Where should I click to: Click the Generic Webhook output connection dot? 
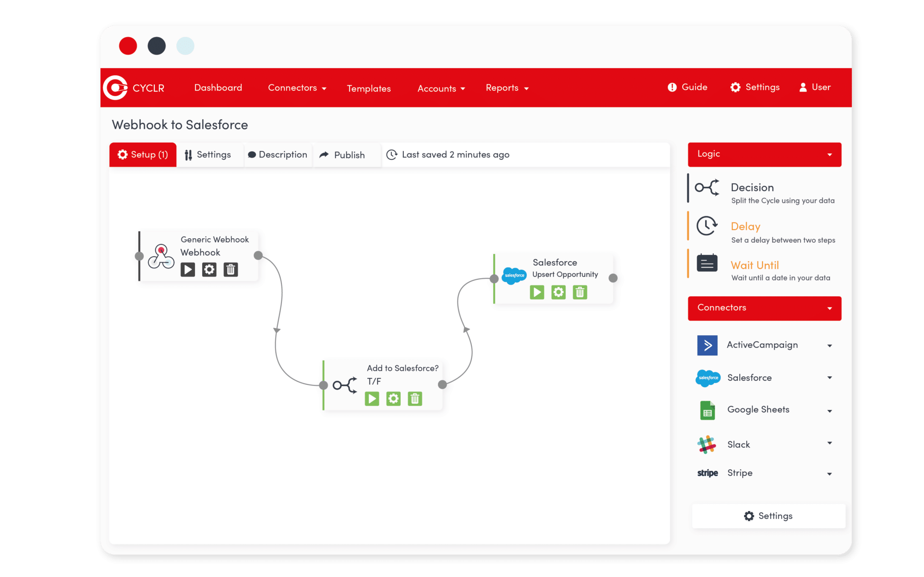tap(258, 255)
